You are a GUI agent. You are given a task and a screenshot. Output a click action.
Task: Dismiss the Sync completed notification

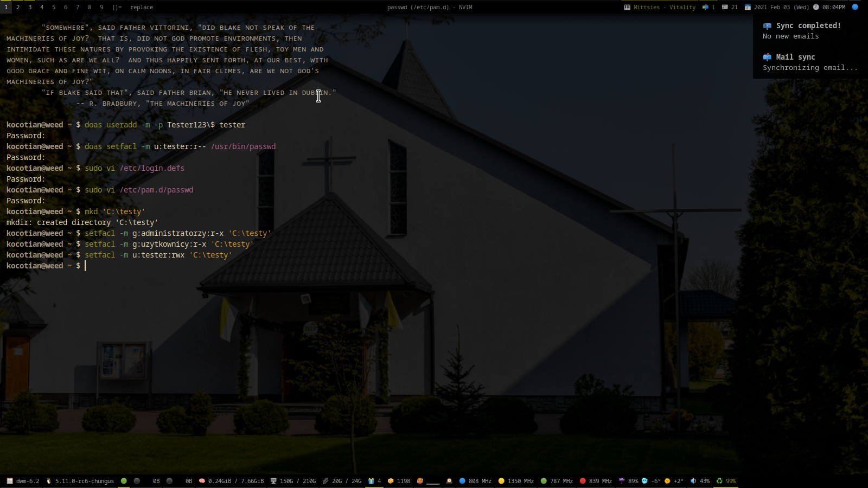pyautogui.click(x=808, y=31)
